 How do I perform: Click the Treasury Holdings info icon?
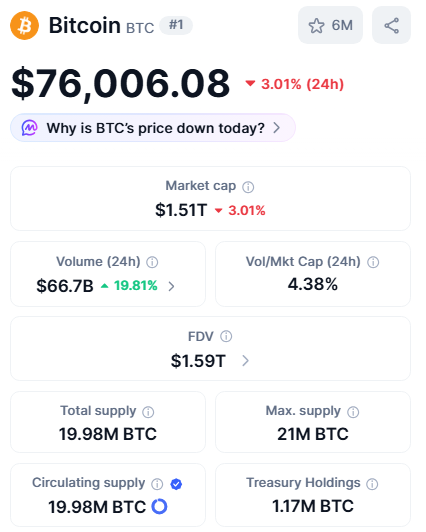372,484
